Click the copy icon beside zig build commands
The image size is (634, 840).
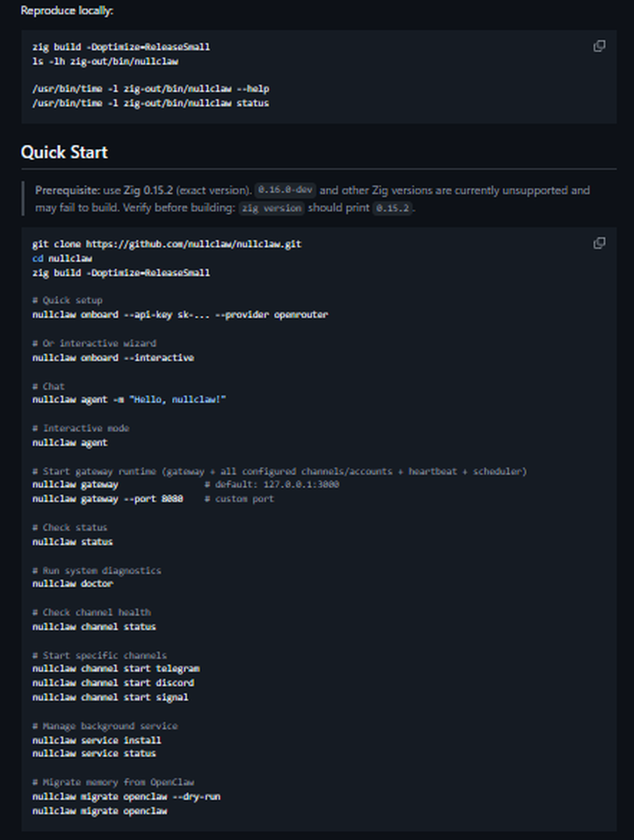598,46
